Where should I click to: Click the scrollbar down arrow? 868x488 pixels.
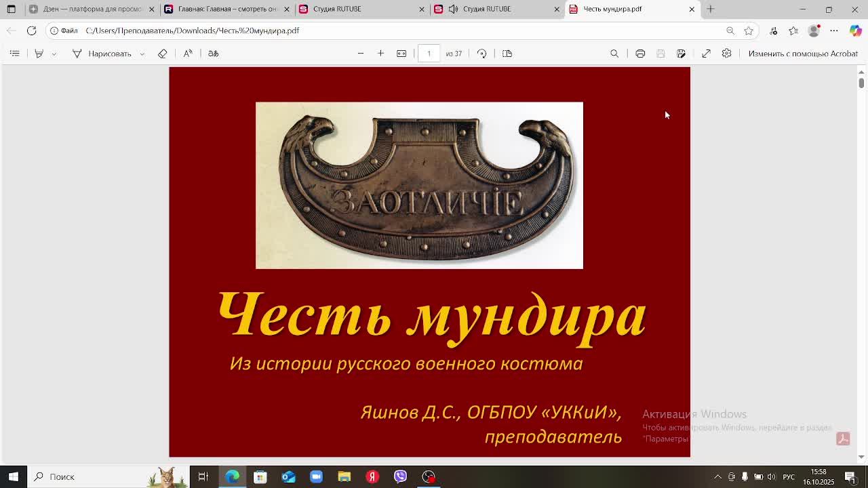(x=861, y=457)
